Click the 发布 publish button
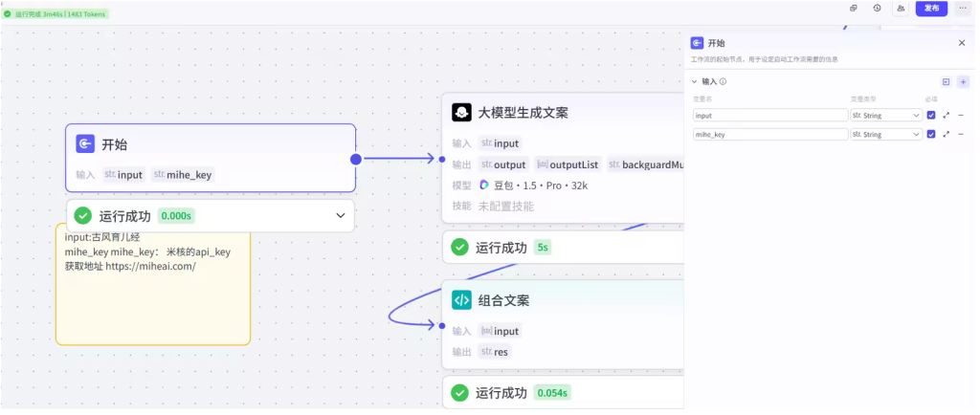 click(x=931, y=9)
